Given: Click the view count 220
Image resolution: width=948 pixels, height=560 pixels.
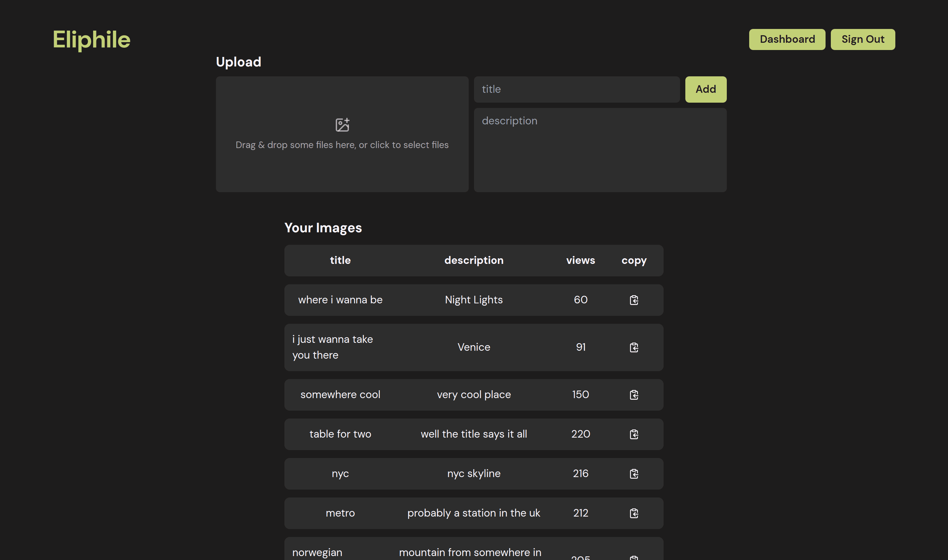Looking at the screenshot, I should tap(581, 434).
